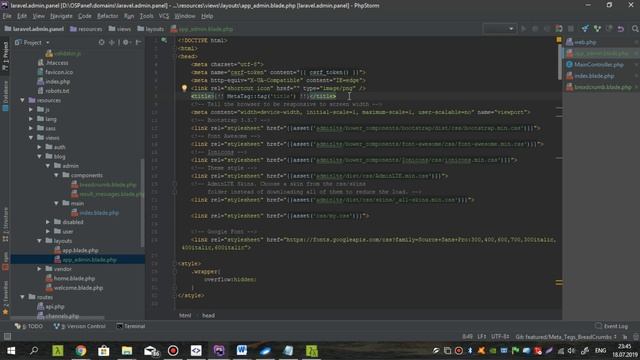This screenshot has width=640, height=360.
Task: Open the run configuration dropdown in toolbar
Action: (499, 29)
